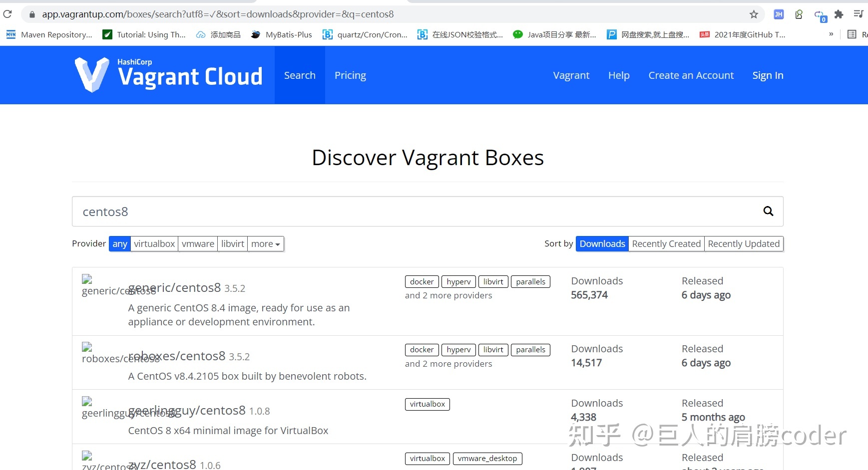Open the MyBatis-Plus bookmark icon
The image size is (868, 470).
point(255,34)
